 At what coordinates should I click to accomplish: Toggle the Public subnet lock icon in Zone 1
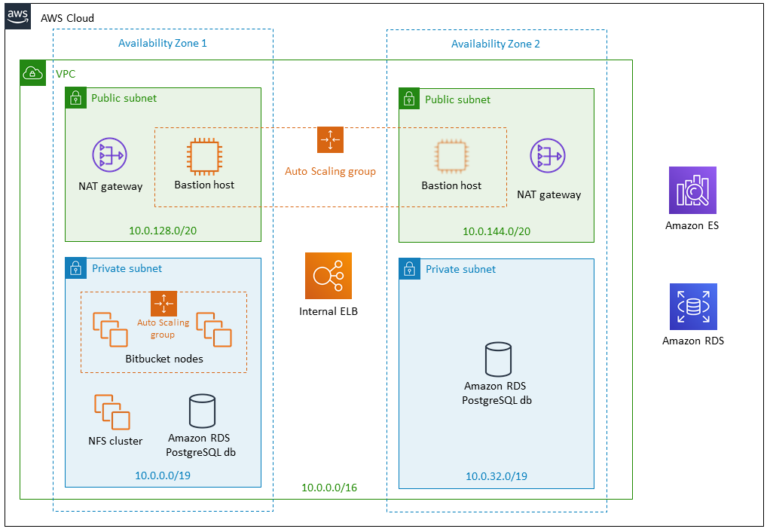click(75, 98)
